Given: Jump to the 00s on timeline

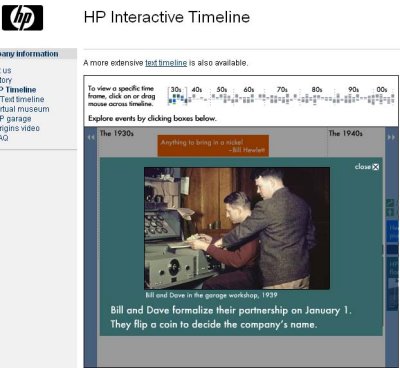Looking at the screenshot, I should click(382, 90).
